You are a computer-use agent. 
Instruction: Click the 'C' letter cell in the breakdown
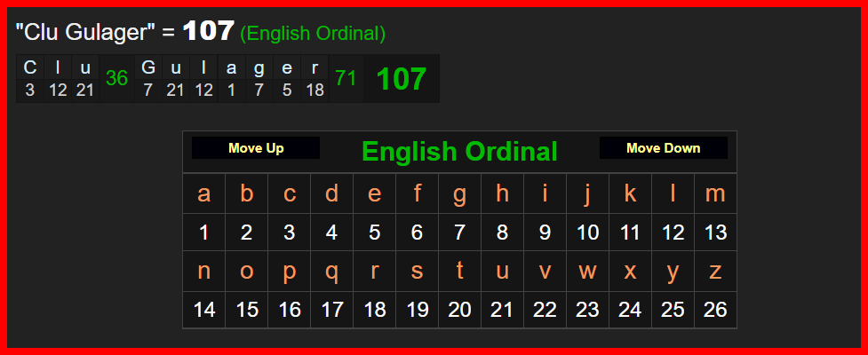[x=30, y=67]
